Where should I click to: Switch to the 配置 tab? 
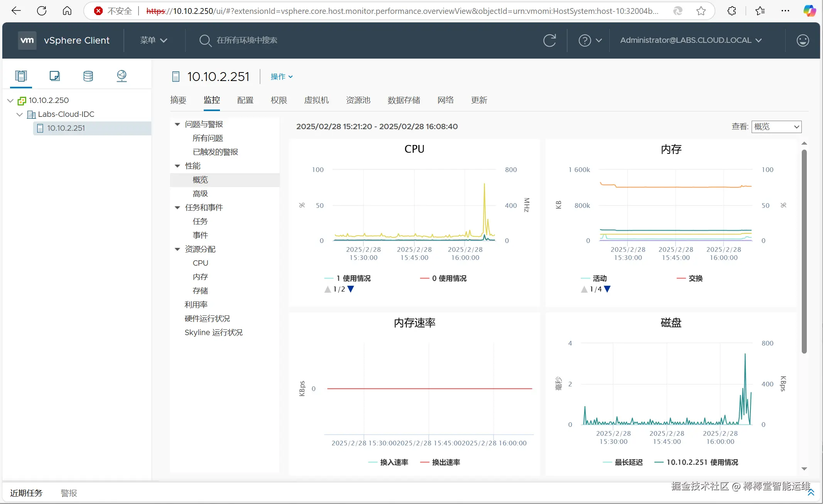(245, 100)
